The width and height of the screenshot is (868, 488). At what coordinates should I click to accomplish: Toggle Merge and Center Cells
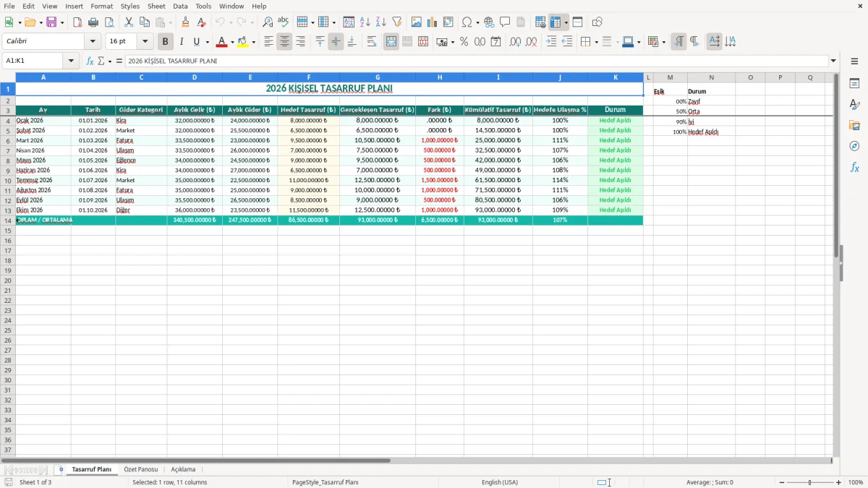pyautogui.click(x=391, y=42)
